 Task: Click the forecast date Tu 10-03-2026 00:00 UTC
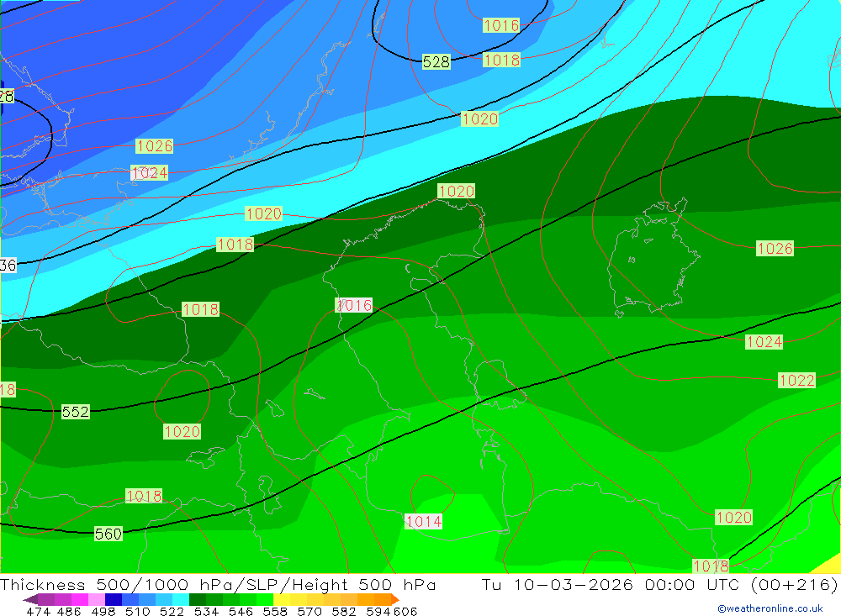pyautogui.click(x=611, y=584)
